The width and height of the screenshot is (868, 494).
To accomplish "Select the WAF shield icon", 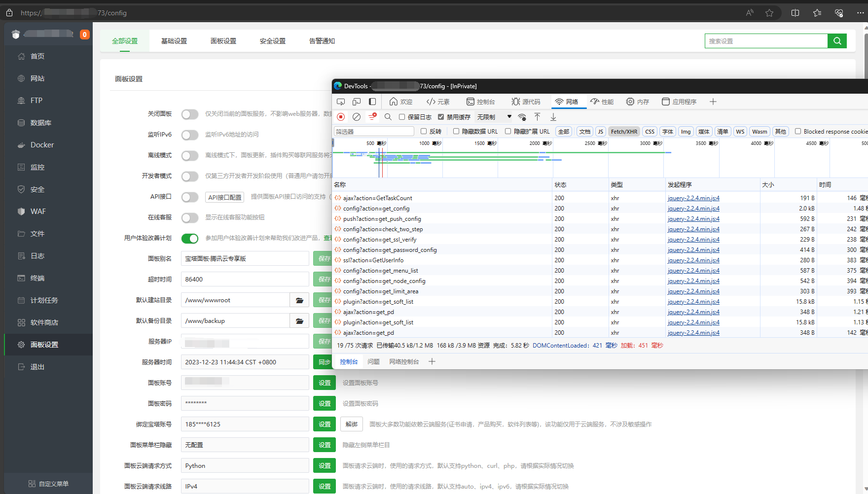I will point(21,212).
